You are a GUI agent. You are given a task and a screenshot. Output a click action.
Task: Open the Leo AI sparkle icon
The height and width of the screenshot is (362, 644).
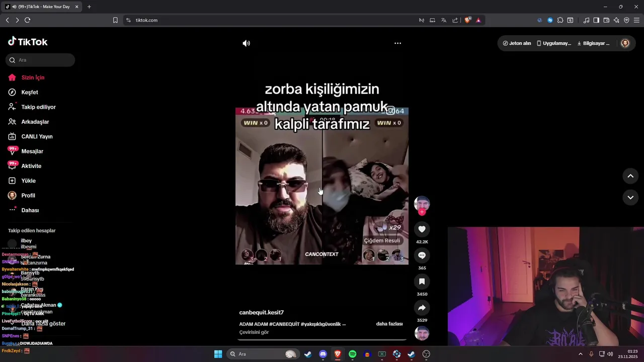(x=616, y=20)
